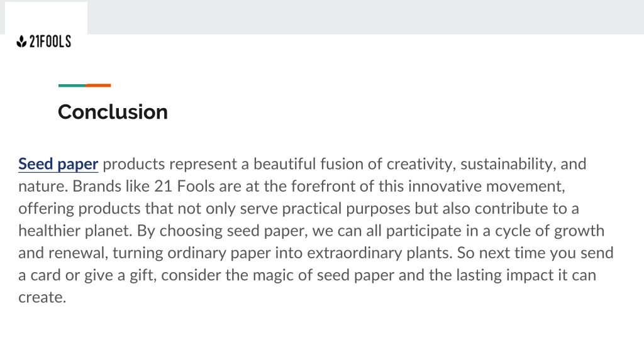The width and height of the screenshot is (644, 362).
Task: Click the orange segment of accent line
Action: 98,85
